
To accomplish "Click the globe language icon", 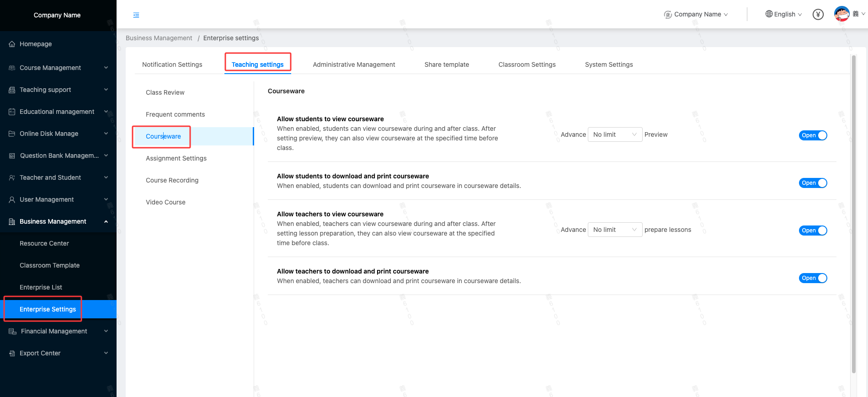I will [x=769, y=14].
